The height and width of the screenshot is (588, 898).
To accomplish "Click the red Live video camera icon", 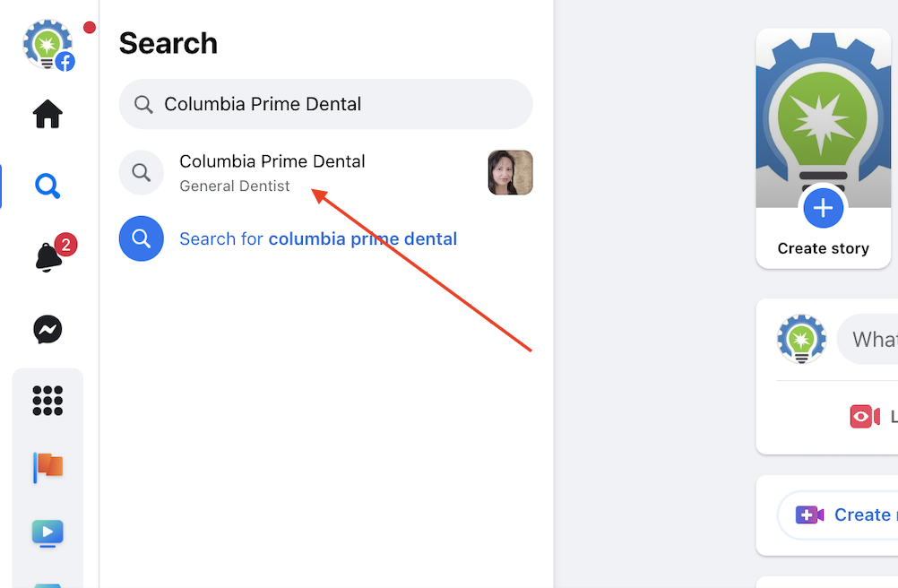I will (x=864, y=417).
